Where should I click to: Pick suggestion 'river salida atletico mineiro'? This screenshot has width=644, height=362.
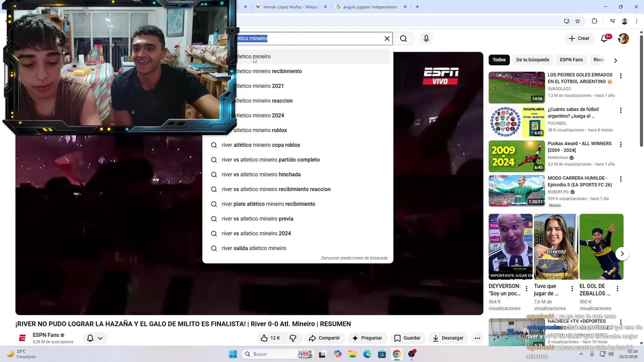click(x=297, y=248)
